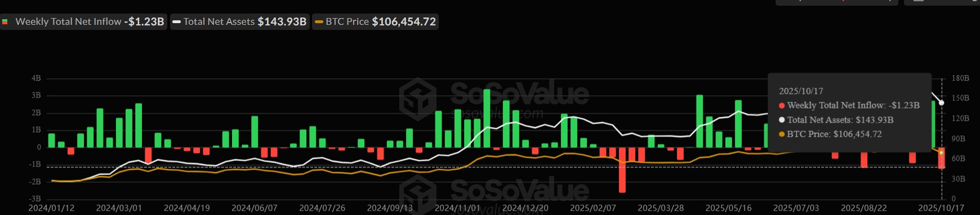980x215 pixels.
Task: Click the 2024/11/01 date label
Action: 457,208
